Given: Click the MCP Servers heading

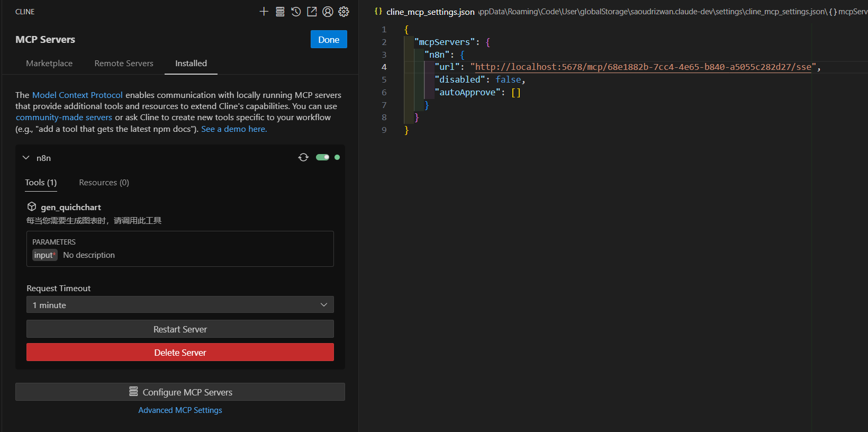Looking at the screenshot, I should [x=45, y=40].
